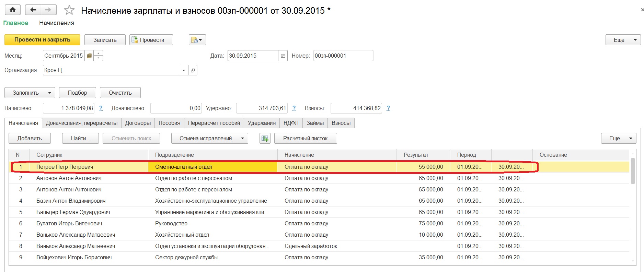Open the table Еще menu
Screen dimensions: 644x272
pyautogui.click(x=619, y=138)
